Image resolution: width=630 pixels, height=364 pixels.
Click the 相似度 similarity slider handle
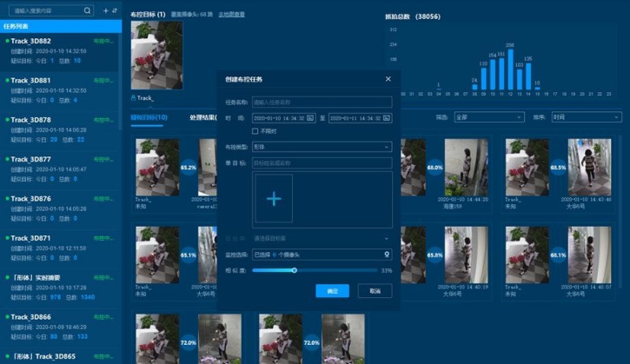click(294, 270)
